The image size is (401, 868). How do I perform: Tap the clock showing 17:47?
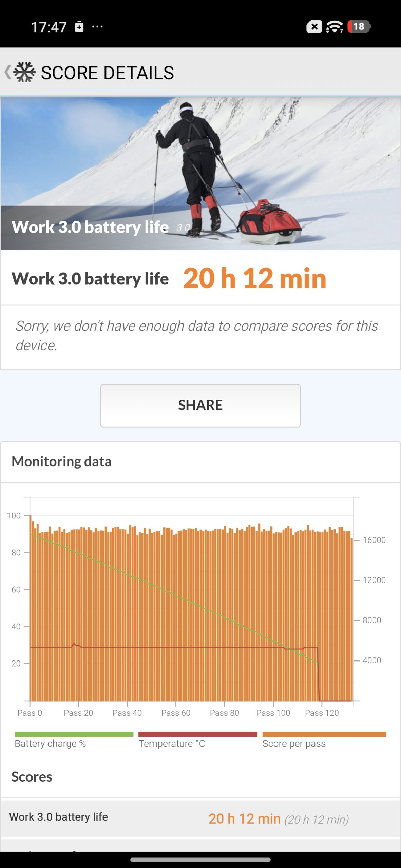(49, 27)
